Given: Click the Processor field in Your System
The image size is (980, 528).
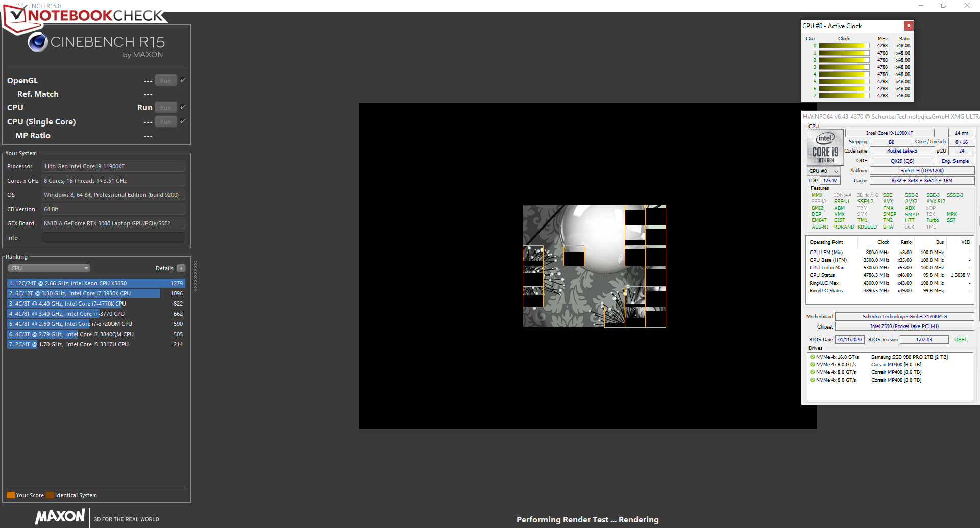Looking at the screenshot, I should [113, 166].
